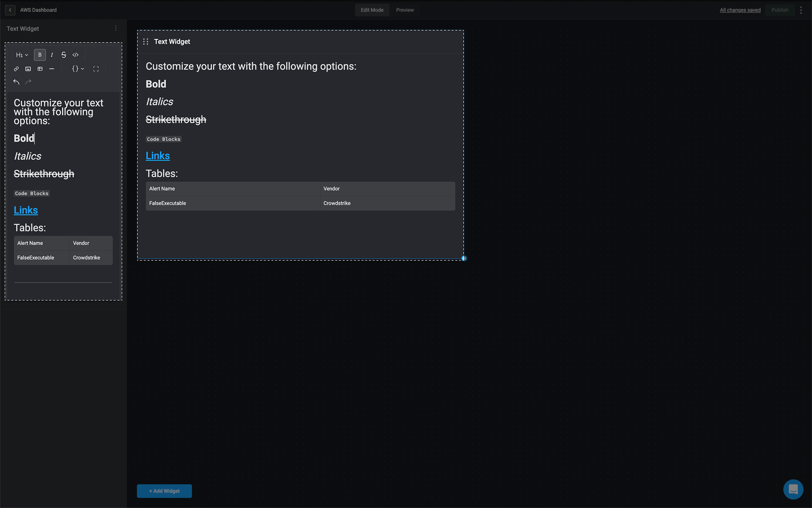Click the editor's Customize your text heading

(x=58, y=112)
